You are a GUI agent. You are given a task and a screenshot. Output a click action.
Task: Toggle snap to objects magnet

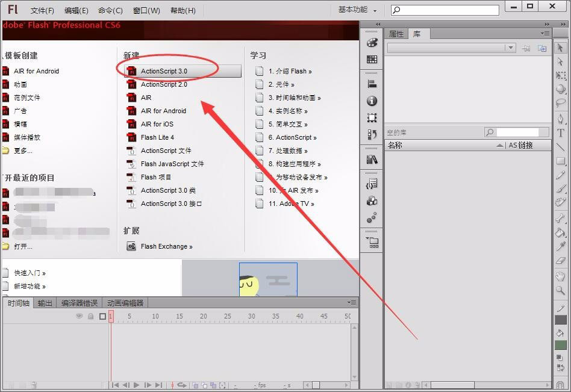[561, 385]
